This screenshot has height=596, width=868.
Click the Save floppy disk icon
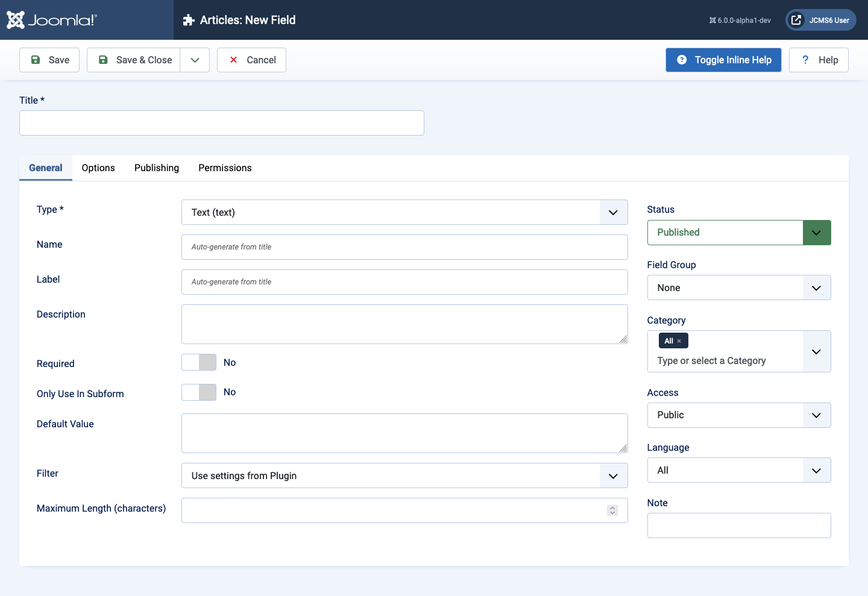point(36,60)
